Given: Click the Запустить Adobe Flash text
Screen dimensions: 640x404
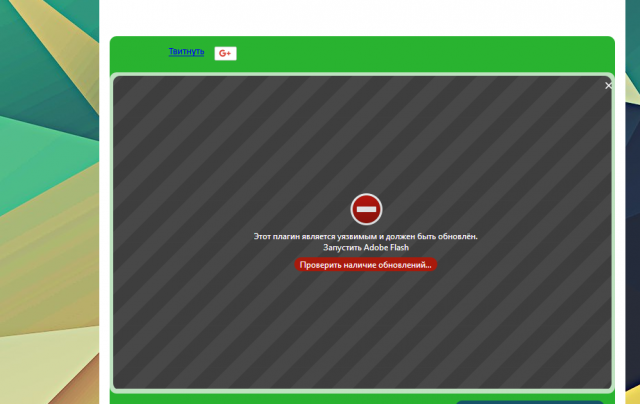Looking at the screenshot, I should coord(365,247).
